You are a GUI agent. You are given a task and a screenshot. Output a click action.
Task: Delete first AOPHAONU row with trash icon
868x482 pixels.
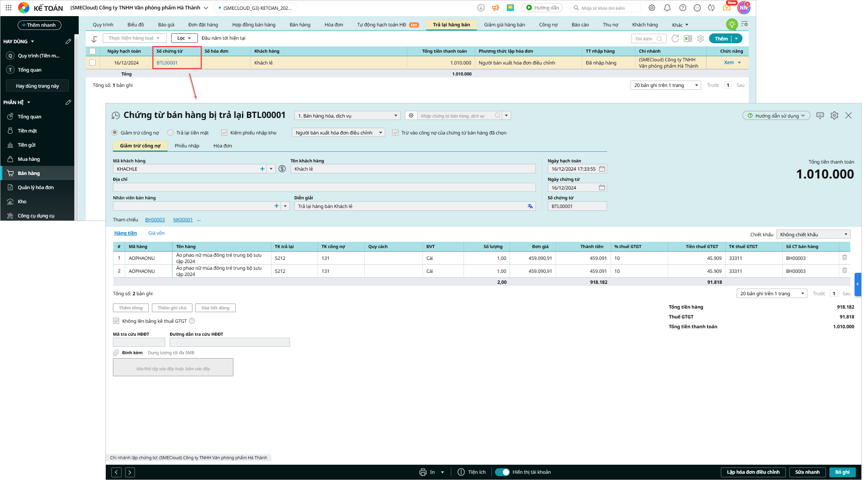pos(844,258)
